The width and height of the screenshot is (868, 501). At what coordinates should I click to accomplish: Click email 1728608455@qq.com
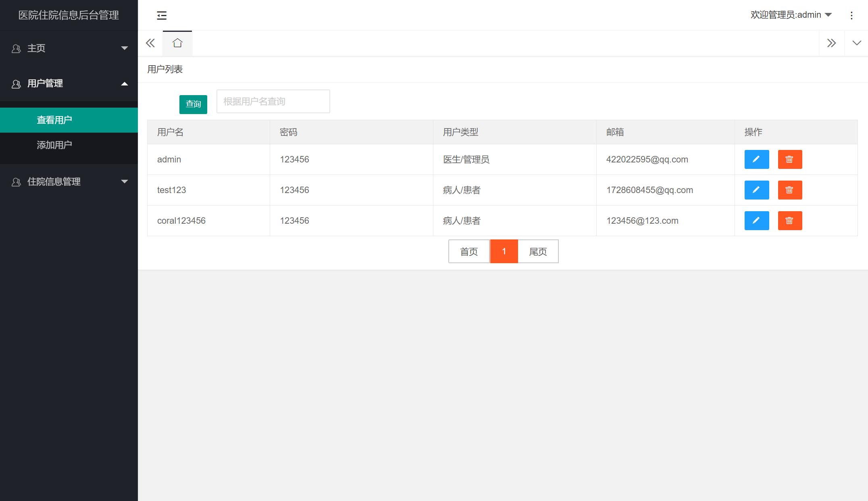(650, 190)
